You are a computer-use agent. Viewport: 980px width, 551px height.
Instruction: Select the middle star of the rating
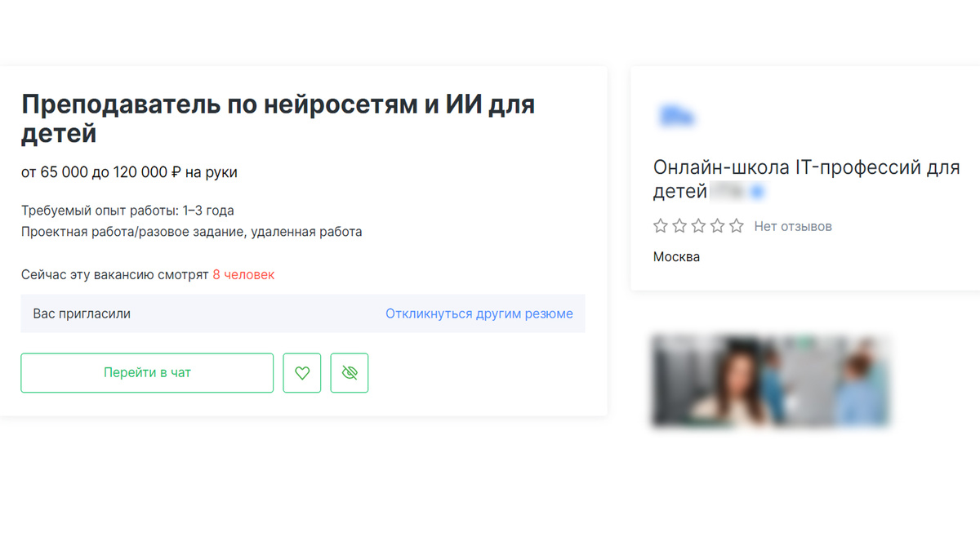pos(698,225)
